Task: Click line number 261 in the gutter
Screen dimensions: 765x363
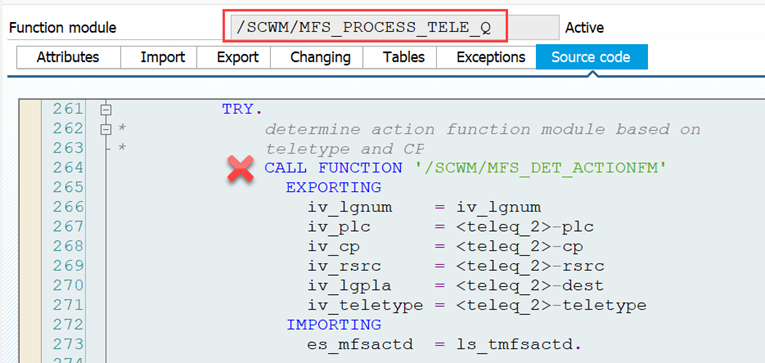Action: (68, 109)
